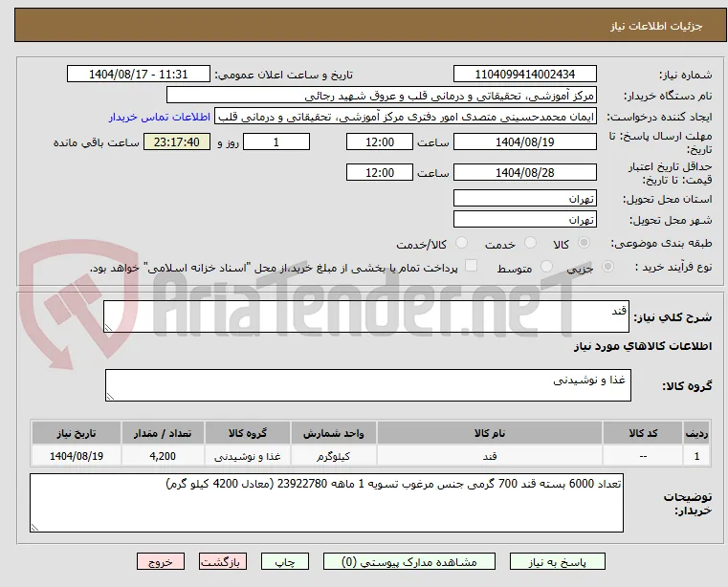Open مشاهده مدارک پیوستی (0) button
This screenshot has height=587, width=728.
[409, 561]
